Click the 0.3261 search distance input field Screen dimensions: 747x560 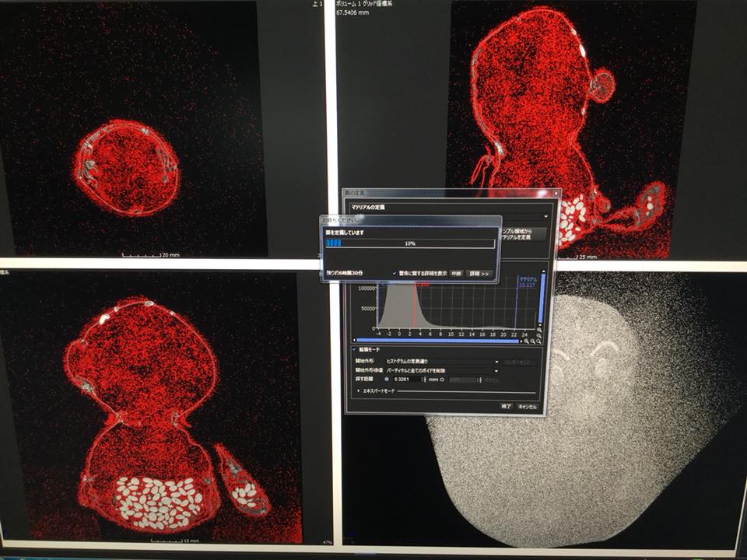[x=405, y=380]
